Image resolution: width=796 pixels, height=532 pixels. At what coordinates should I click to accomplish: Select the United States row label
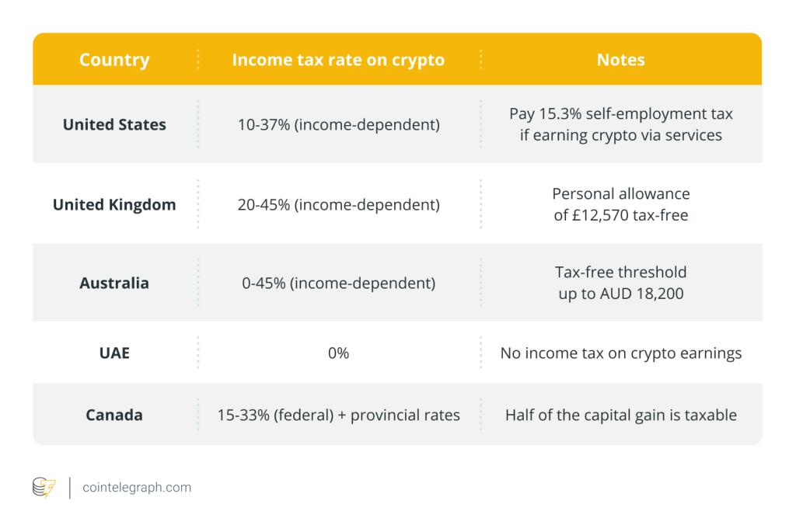click(114, 124)
